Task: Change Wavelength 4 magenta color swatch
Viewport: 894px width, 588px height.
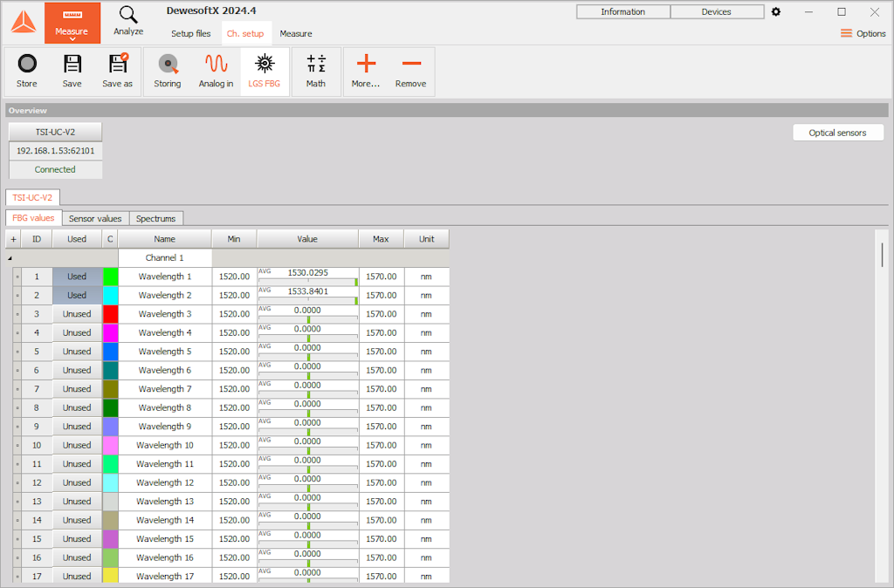Action: pyautogui.click(x=111, y=332)
